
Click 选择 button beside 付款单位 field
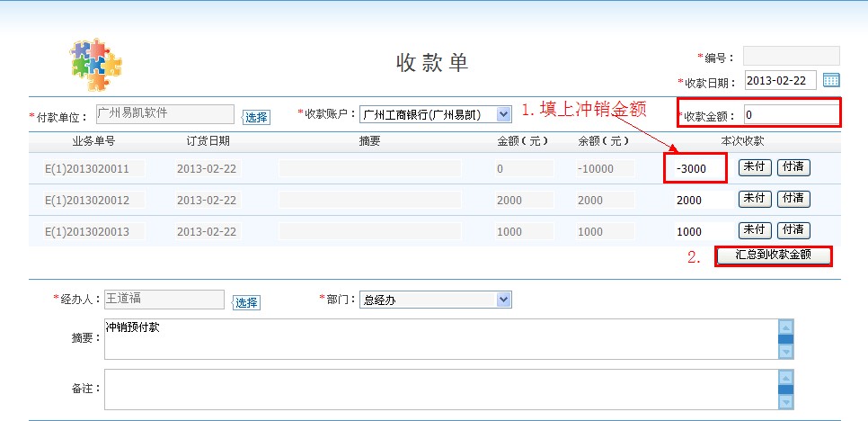tap(256, 117)
